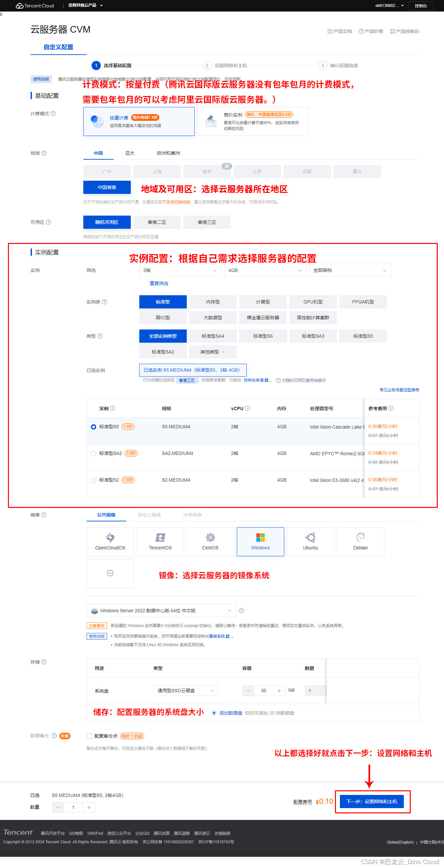
Task: Click info icon next to 参考费用 header
Action: pyautogui.click(x=391, y=408)
